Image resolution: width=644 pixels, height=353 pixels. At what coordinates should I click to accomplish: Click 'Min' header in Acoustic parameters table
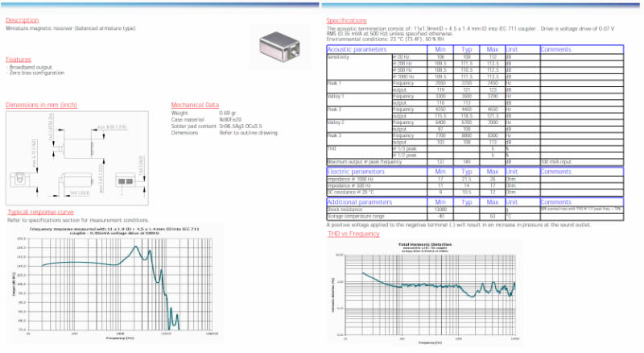point(440,49)
